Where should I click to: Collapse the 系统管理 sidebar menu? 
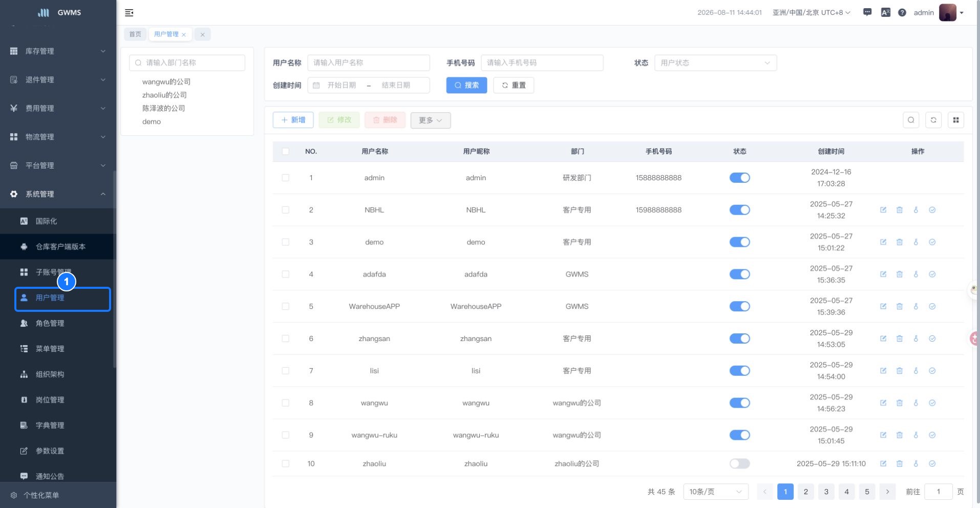(x=58, y=194)
